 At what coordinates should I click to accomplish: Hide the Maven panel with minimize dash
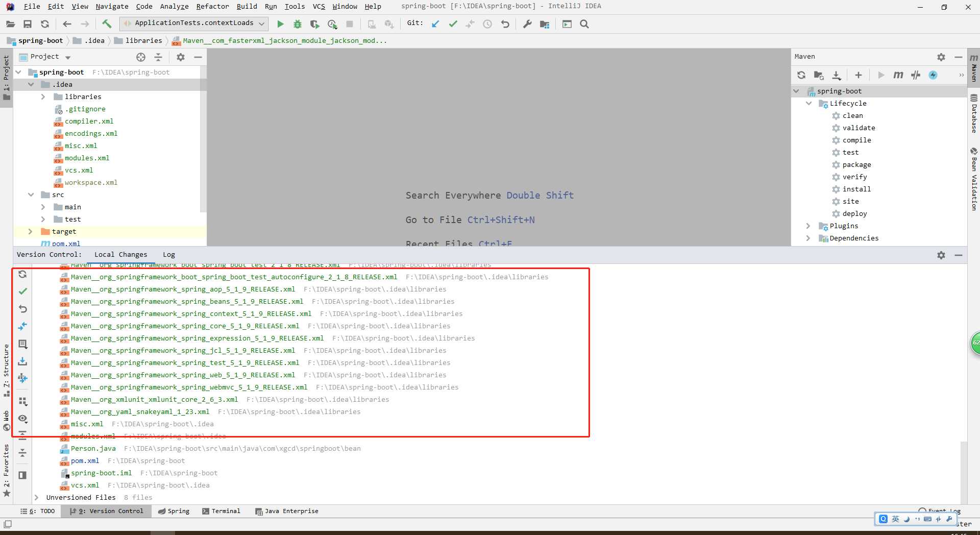tap(959, 57)
